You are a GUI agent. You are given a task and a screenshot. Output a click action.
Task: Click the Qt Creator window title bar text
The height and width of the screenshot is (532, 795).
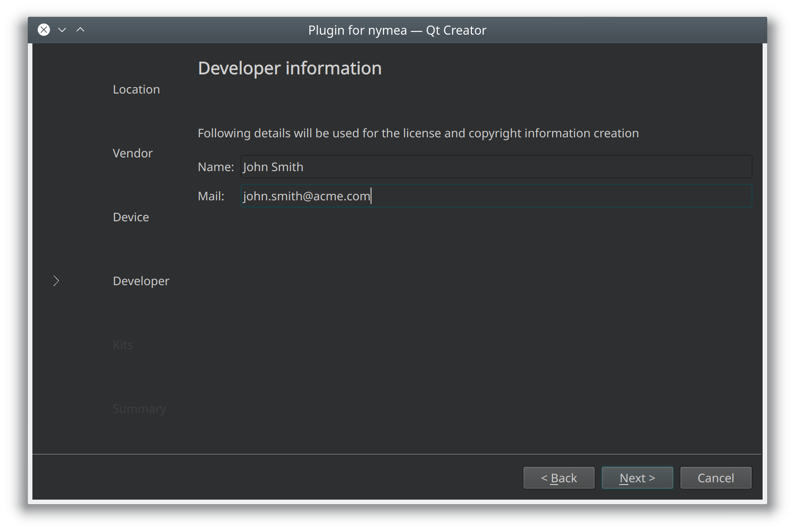(397, 30)
